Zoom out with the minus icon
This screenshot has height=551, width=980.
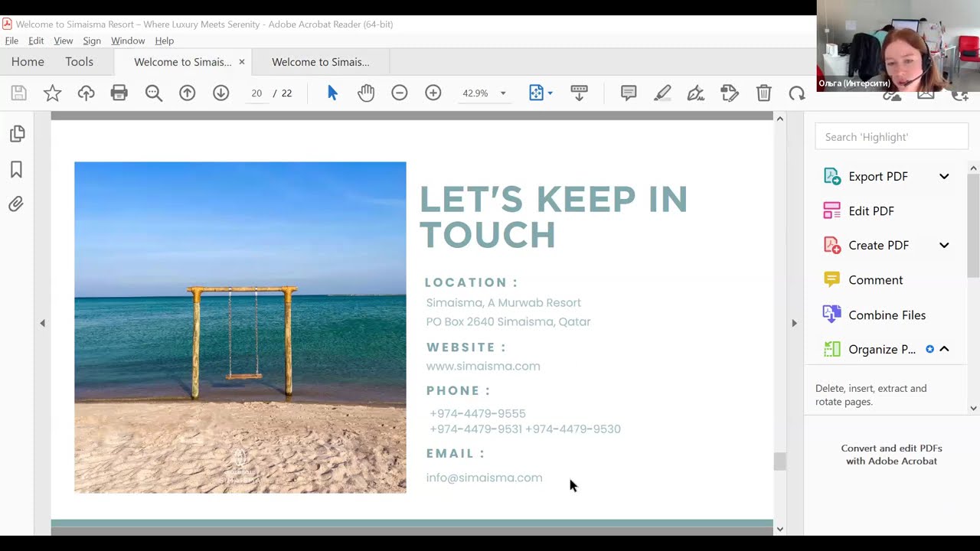click(x=400, y=93)
